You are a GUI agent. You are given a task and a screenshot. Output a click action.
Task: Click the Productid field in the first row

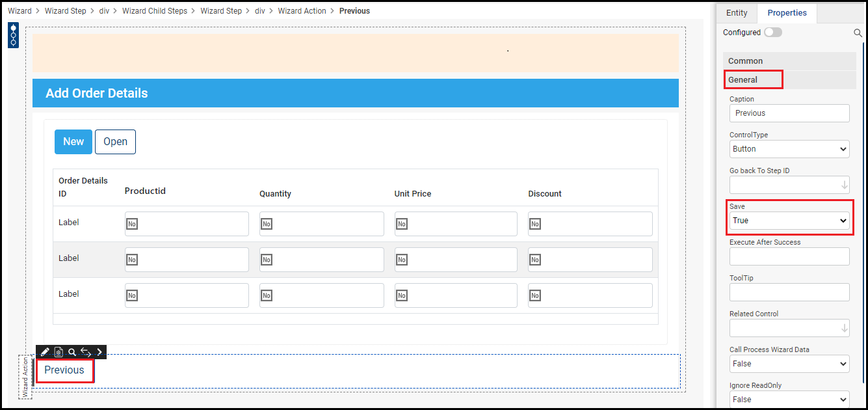coord(187,224)
